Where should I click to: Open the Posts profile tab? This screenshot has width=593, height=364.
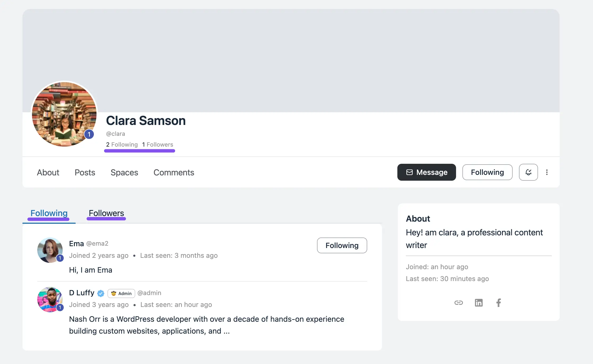pos(85,172)
